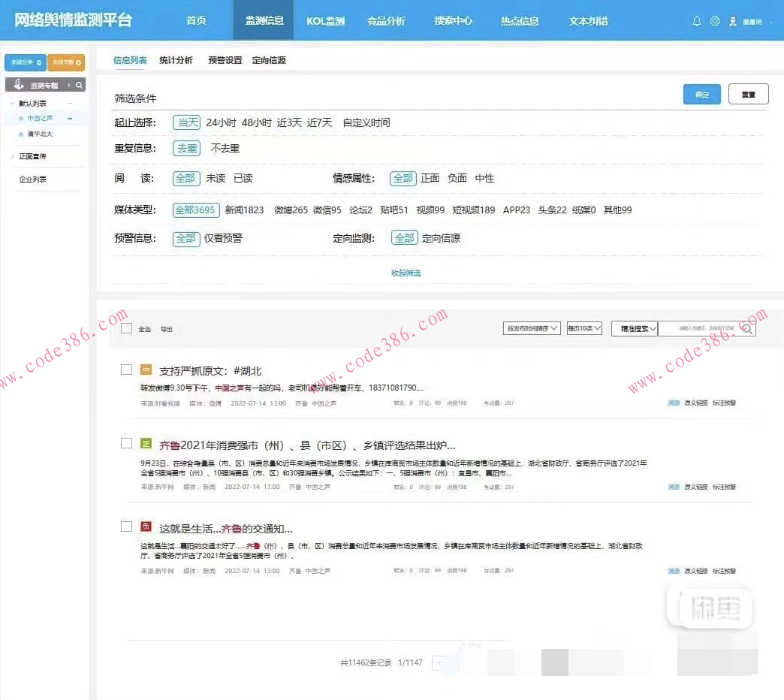784x700 pixels.
Task: Click the 收起筛选 collapse filters link
Action: click(406, 273)
